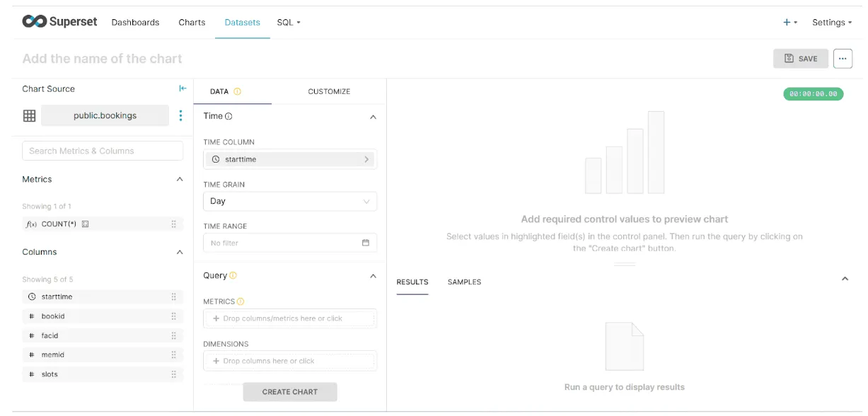This screenshot has height=416, width=868.
Task: Switch to the Customize tab
Action: click(x=329, y=91)
